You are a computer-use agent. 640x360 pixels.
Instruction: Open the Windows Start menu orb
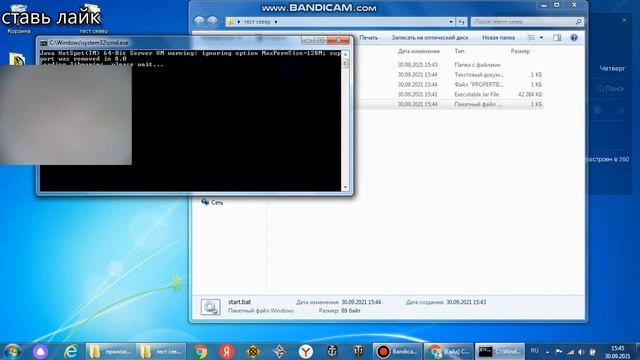(x=12, y=351)
